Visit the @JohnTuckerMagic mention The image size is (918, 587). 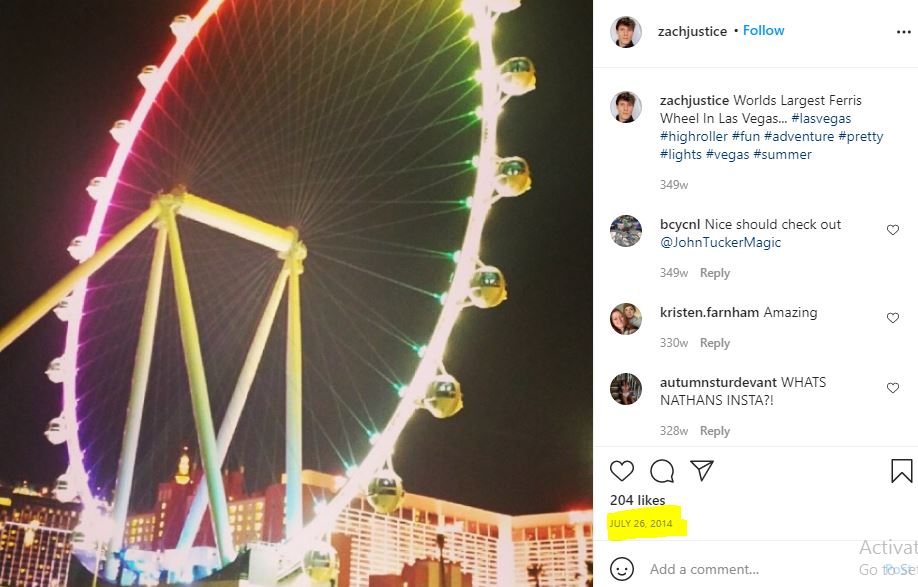tap(720, 242)
